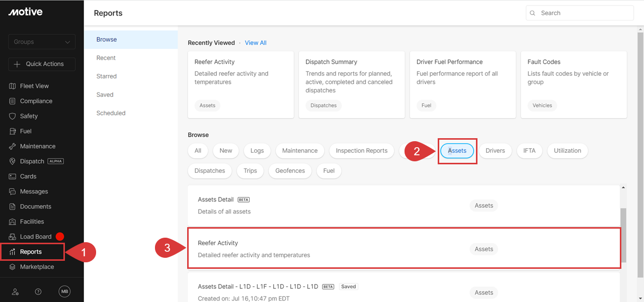Click the Fuel pump icon in sidebar
The width and height of the screenshot is (644, 302).
tap(13, 131)
